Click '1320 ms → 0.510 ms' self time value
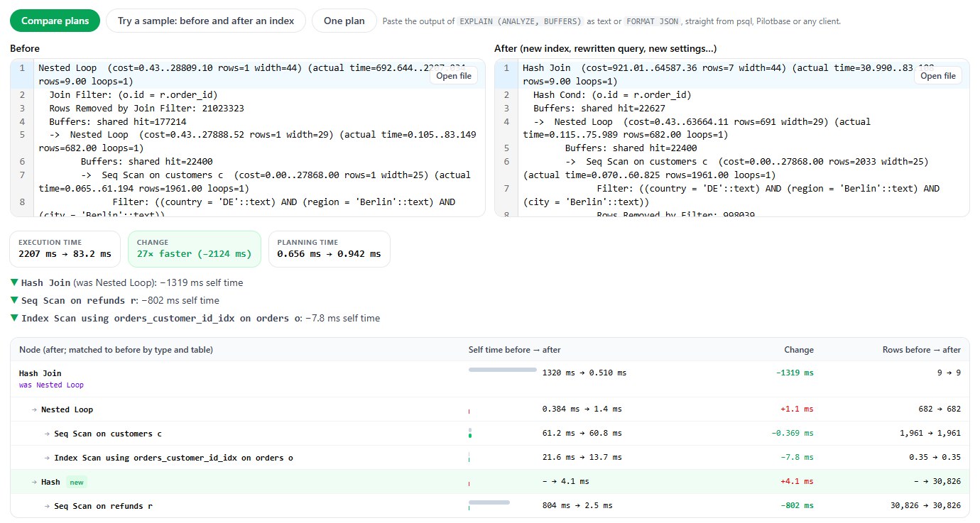This screenshot has width=980, height=523. pyautogui.click(x=584, y=373)
